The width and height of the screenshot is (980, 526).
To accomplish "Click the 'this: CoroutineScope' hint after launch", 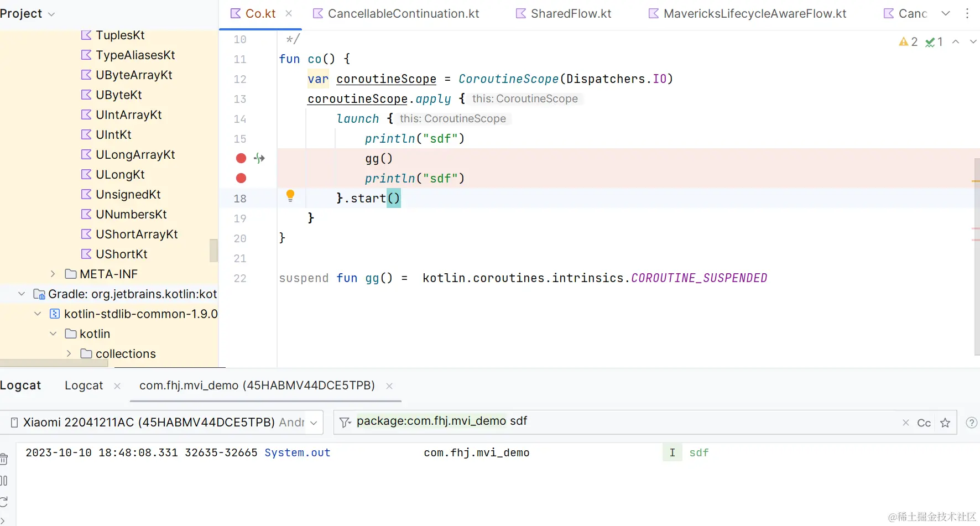I will tap(453, 119).
